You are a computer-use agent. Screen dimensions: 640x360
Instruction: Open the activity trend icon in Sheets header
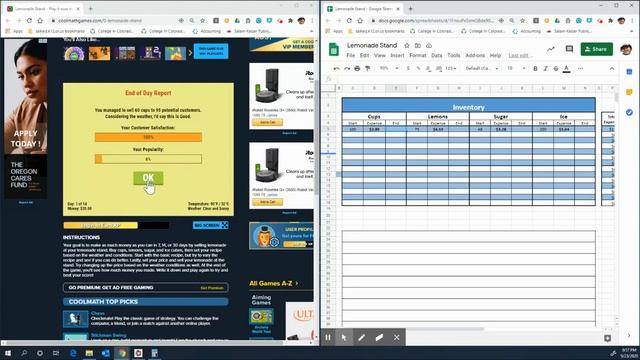coord(551,49)
